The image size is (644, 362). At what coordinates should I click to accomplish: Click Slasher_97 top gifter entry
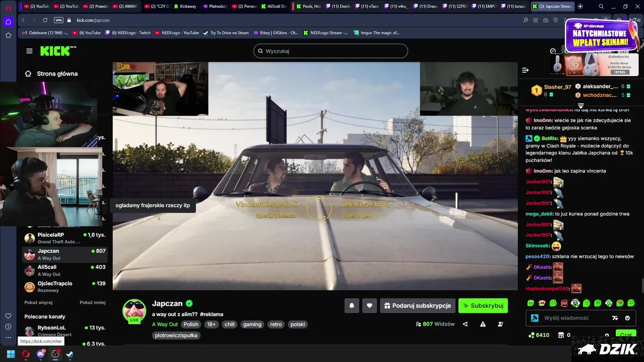pos(551,90)
